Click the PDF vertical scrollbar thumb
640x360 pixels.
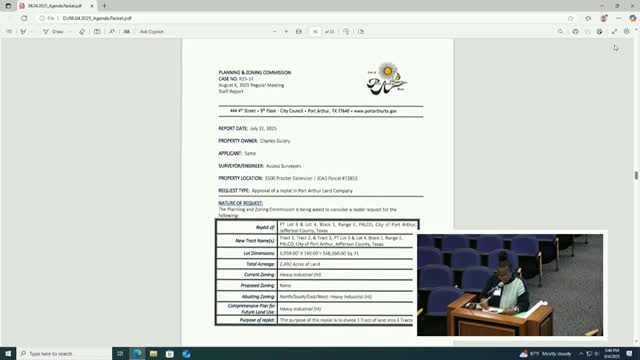click(636, 175)
